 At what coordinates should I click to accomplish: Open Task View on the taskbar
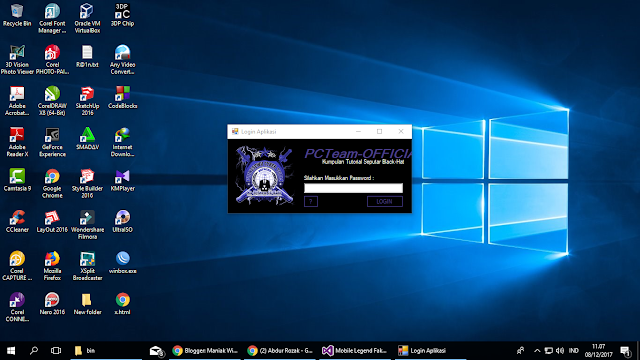pyautogui.click(x=56, y=351)
